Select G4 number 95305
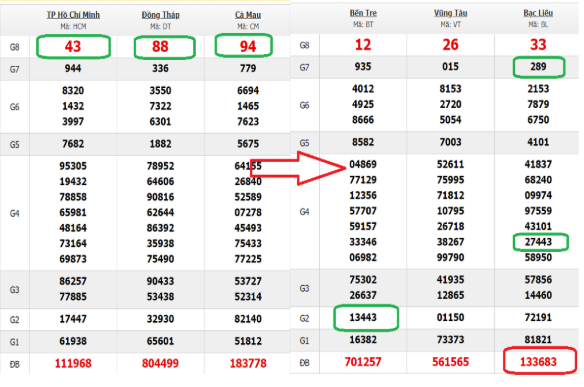This screenshot has height=387, width=584. coord(73,166)
